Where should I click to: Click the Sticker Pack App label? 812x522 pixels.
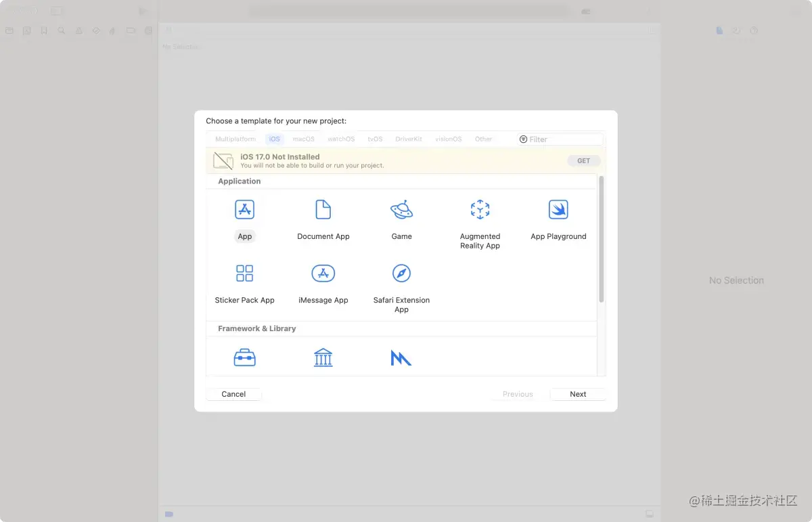(x=244, y=300)
